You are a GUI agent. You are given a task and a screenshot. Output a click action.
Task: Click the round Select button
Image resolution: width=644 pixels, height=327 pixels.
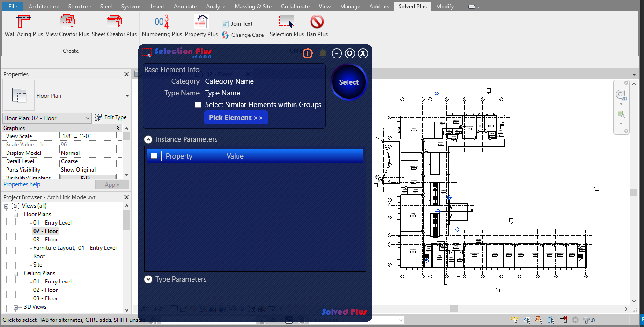(x=349, y=82)
